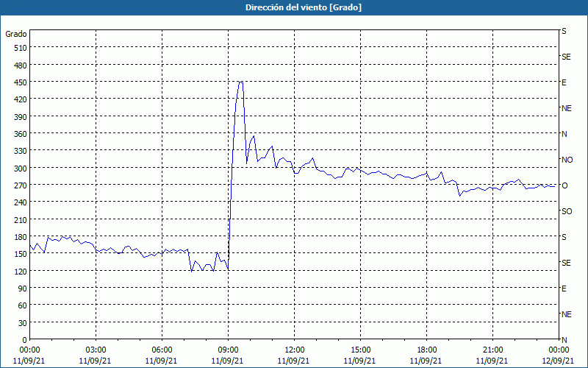This screenshot has height=368, width=588.
Task: Select the "S" compass label level with 180
Action: click(564, 237)
